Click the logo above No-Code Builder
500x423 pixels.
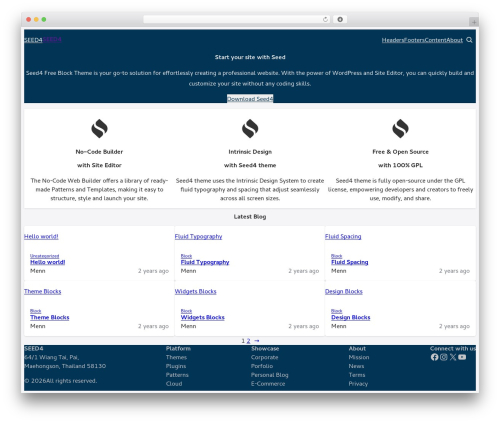pyautogui.click(x=99, y=128)
